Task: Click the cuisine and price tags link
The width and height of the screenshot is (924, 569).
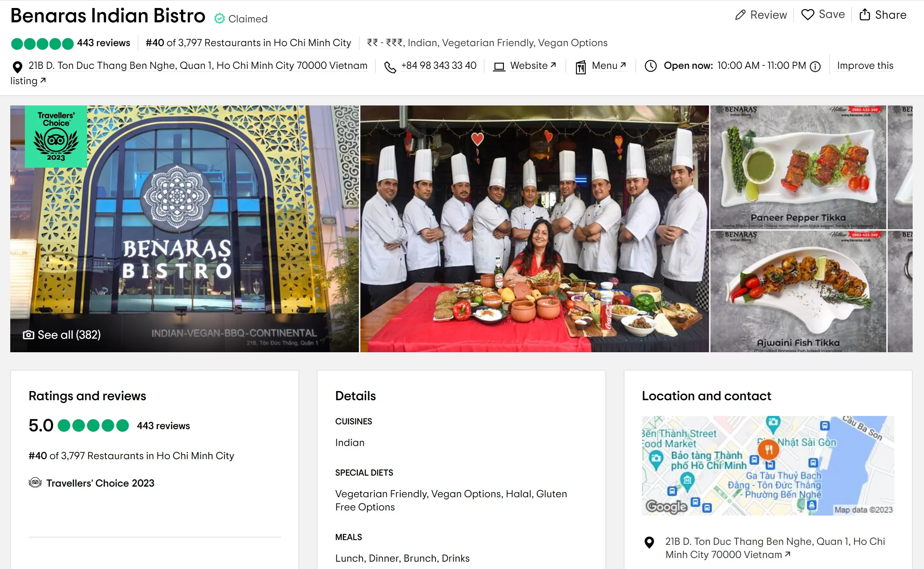Action: pos(487,43)
